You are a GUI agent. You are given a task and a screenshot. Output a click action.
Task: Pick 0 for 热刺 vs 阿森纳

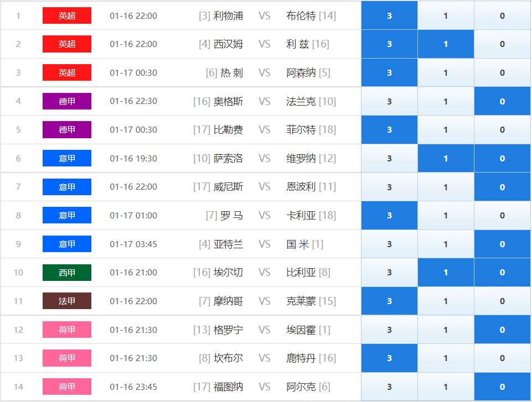pos(502,72)
